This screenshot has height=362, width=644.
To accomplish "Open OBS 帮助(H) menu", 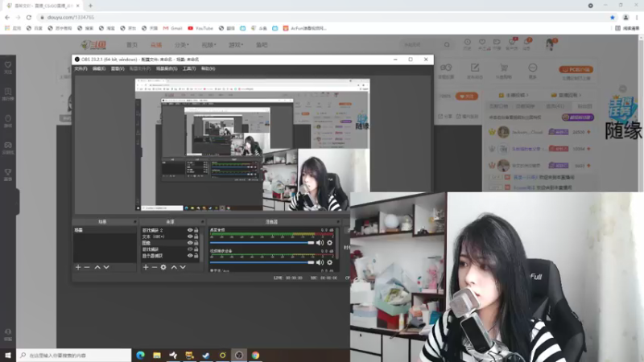I will [x=208, y=68].
